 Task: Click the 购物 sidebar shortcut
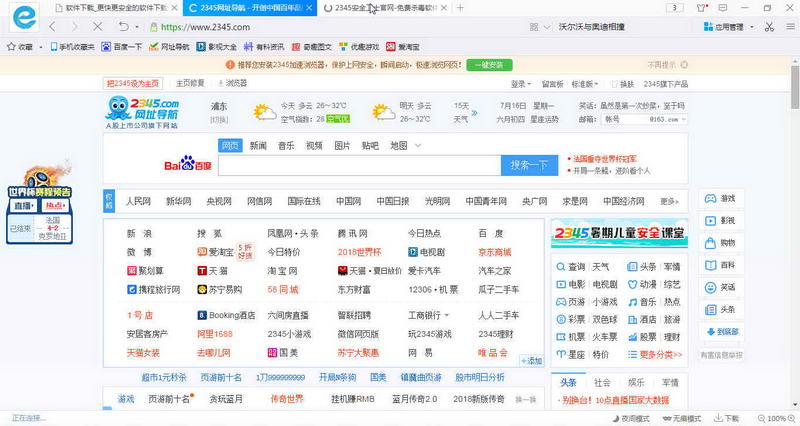click(x=720, y=243)
